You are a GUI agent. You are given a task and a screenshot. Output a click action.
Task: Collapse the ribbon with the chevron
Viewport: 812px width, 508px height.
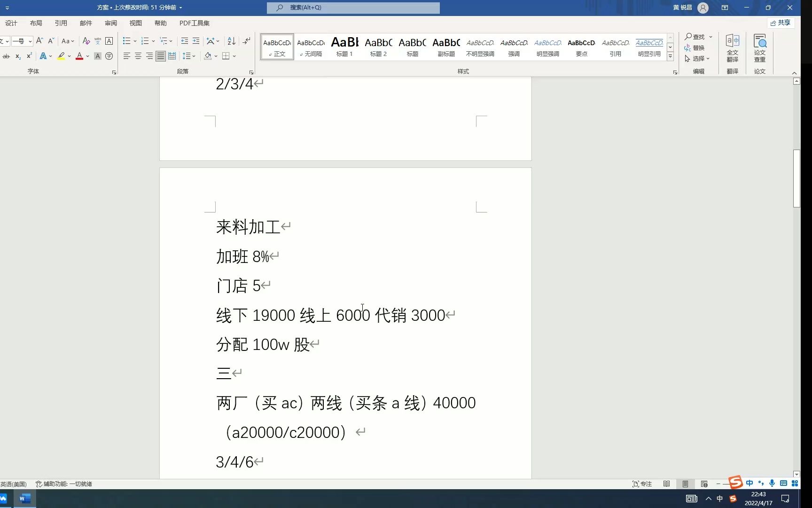(794, 73)
